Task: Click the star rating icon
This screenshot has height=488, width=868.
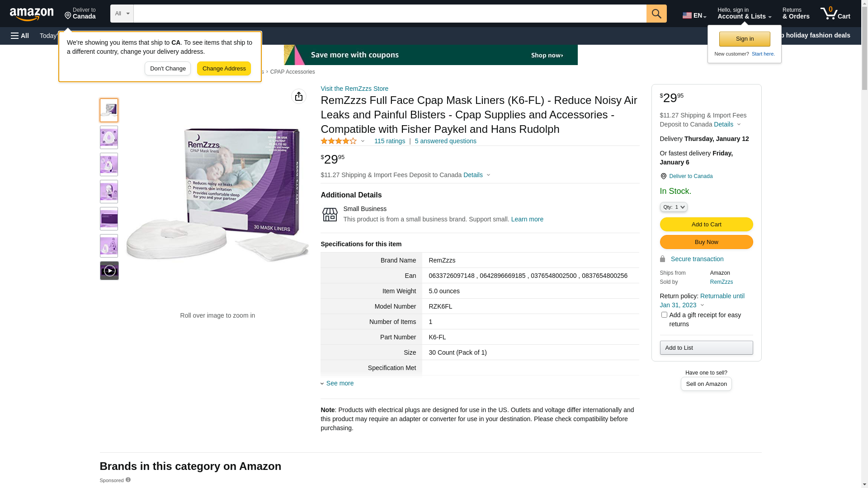Action: pyautogui.click(x=339, y=141)
